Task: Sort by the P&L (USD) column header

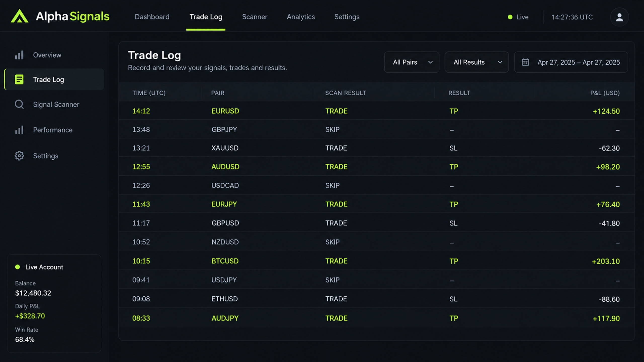Action: click(x=605, y=93)
